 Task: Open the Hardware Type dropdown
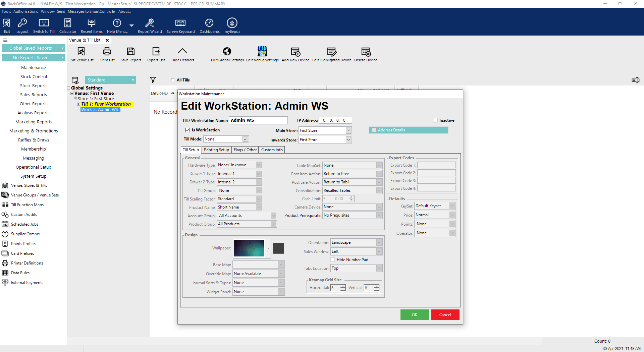[x=258, y=165]
